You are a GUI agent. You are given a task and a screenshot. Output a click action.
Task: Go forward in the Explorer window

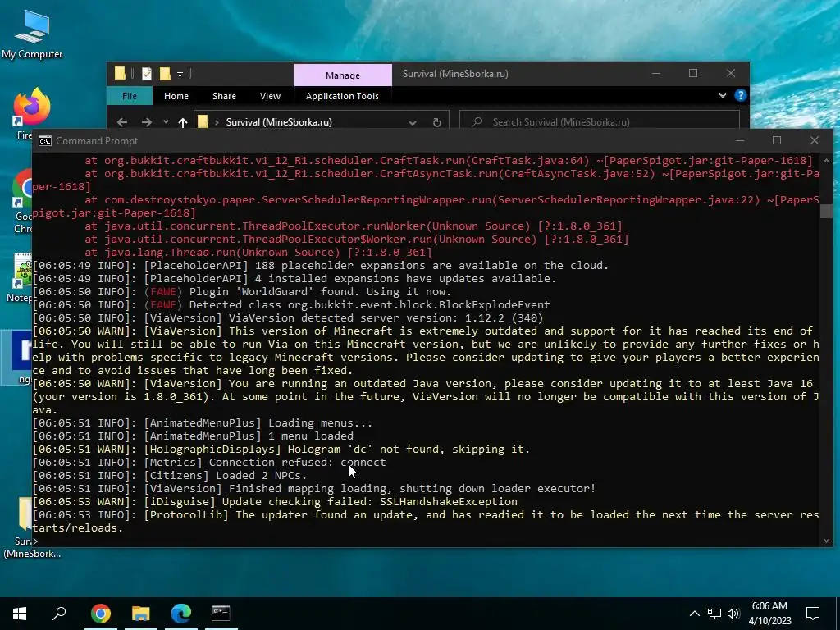(x=146, y=122)
